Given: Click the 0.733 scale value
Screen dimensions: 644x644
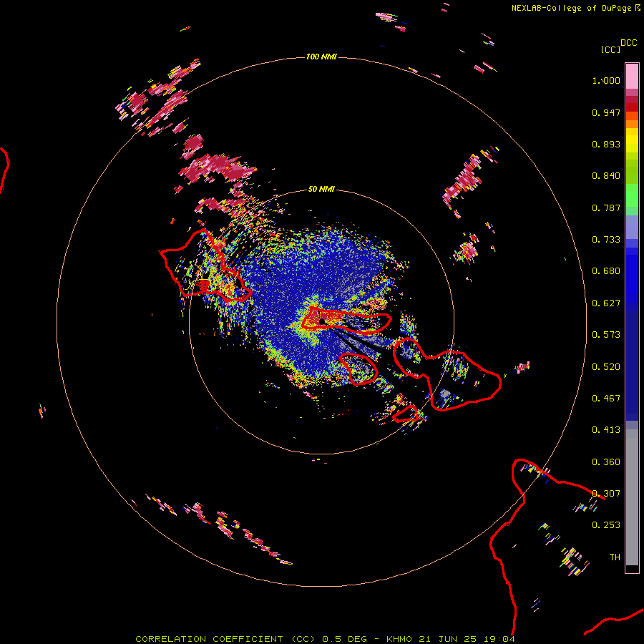Looking at the screenshot, I should [x=606, y=240].
